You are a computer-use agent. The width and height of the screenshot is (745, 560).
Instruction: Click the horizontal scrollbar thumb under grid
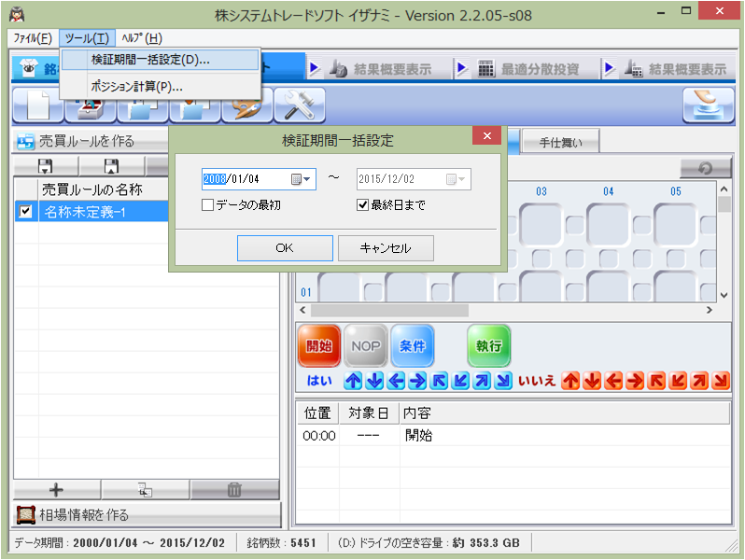pos(389,310)
